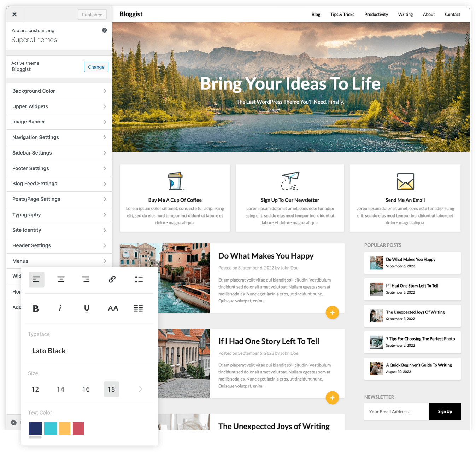Toggle italic formatting icon
Screen dimensions: 476x452
(60, 308)
